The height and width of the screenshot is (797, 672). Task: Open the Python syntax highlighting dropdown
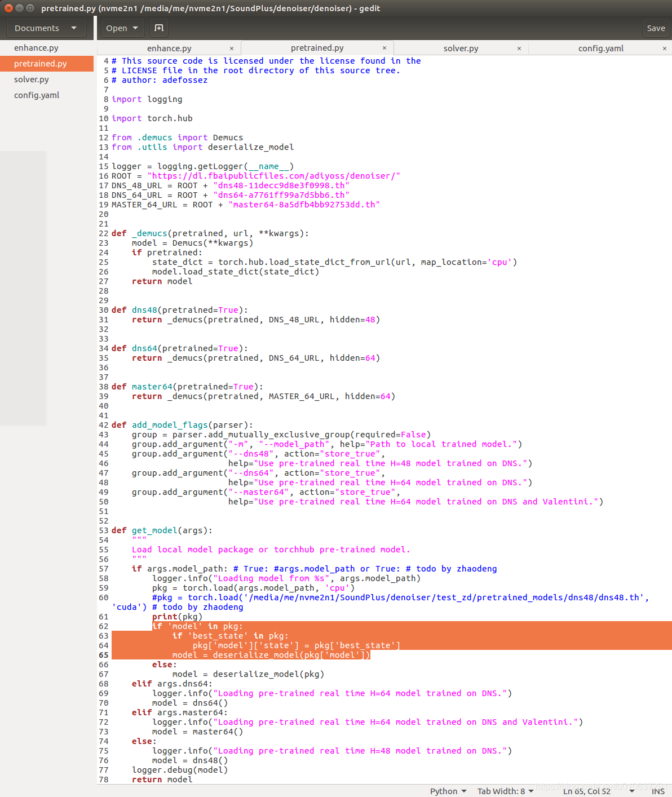(x=447, y=791)
